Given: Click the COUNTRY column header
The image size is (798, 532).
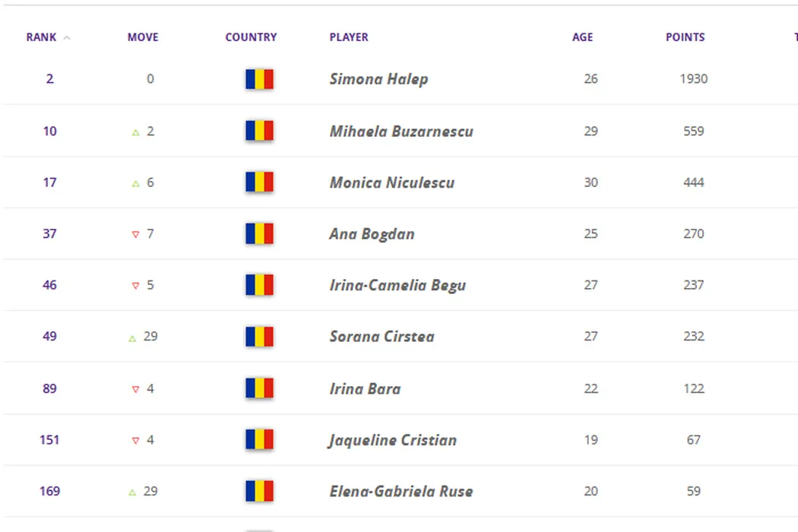Looking at the screenshot, I should click(x=251, y=37).
